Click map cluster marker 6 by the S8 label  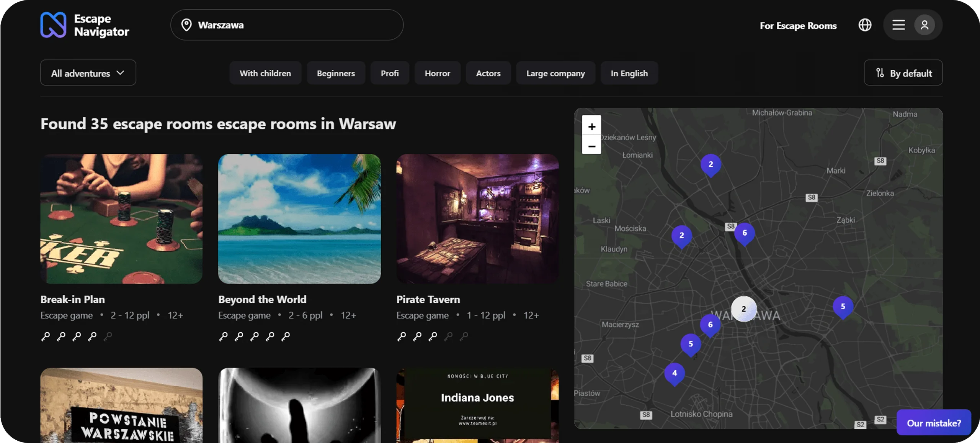point(745,234)
